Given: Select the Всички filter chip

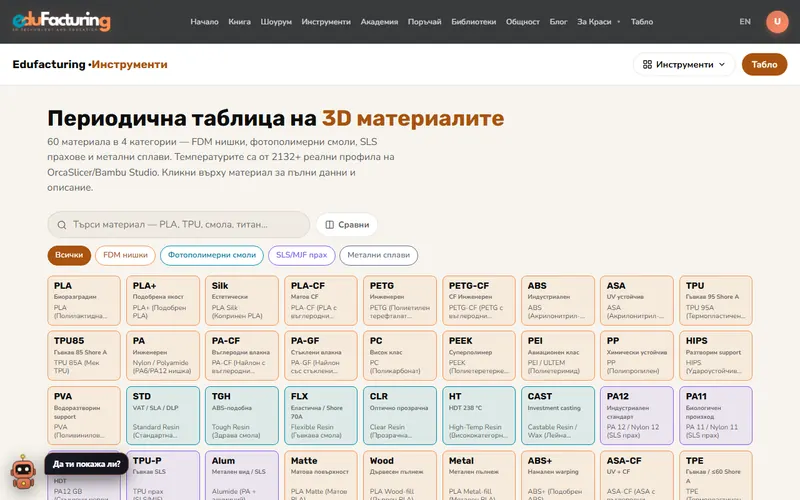Looking at the screenshot, I should 69,255.
